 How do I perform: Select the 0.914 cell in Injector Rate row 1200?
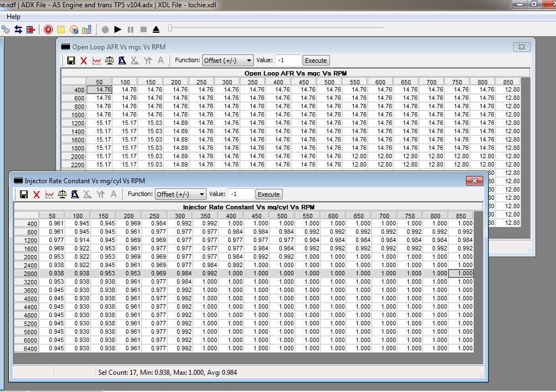[x=78, y=240]
